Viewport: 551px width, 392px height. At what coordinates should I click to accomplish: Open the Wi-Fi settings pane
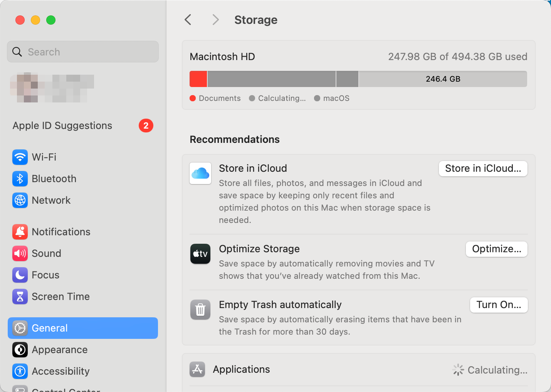coord(83,157)
